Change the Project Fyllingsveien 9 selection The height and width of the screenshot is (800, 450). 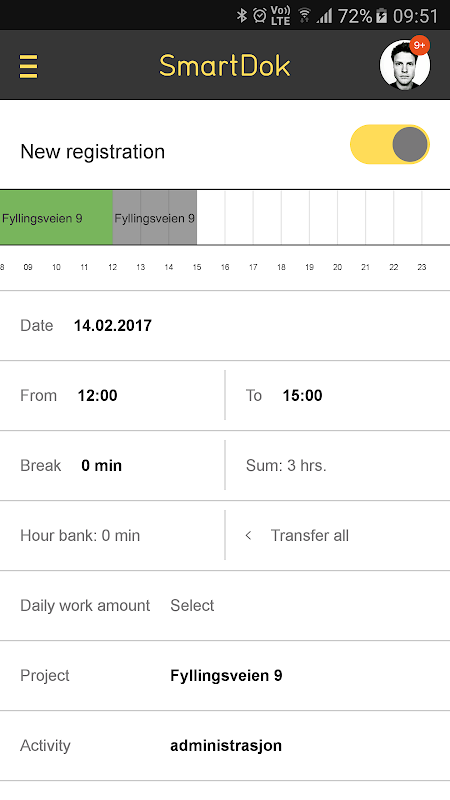point(225,675)
